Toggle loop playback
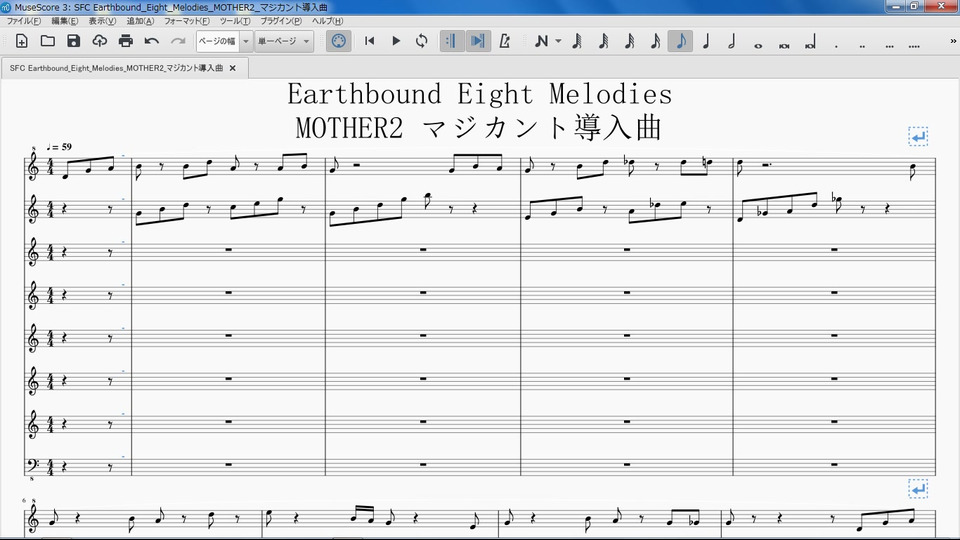Image resolution: width=960 pixels, height=540 pixels. pyautogui.click(x=422, y=41)
